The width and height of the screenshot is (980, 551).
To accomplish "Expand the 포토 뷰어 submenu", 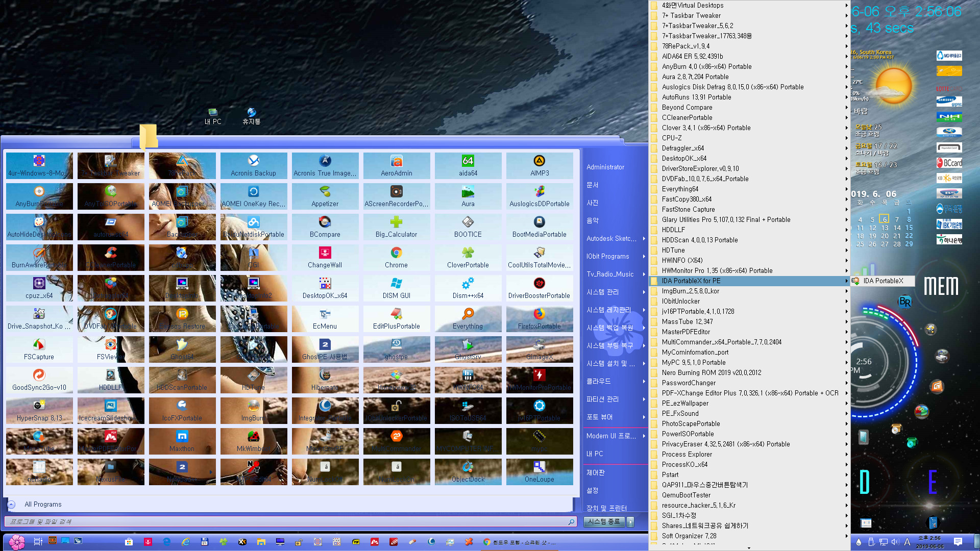I will pyautogui.click(x=616, y=417).
